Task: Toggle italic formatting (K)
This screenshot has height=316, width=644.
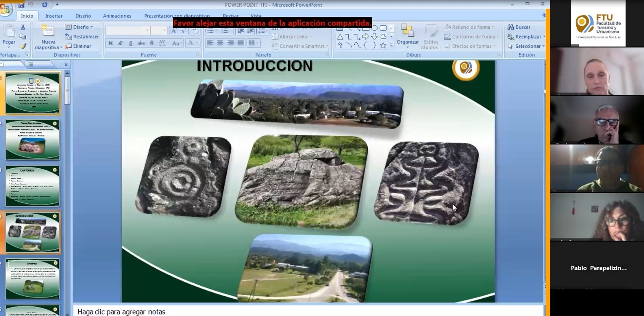Action: click(120, 43)
